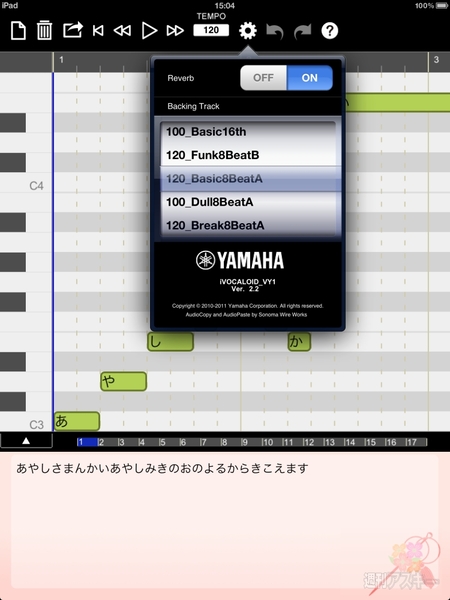
Task: Tap the fast-forward button
Action: [175, 31]
